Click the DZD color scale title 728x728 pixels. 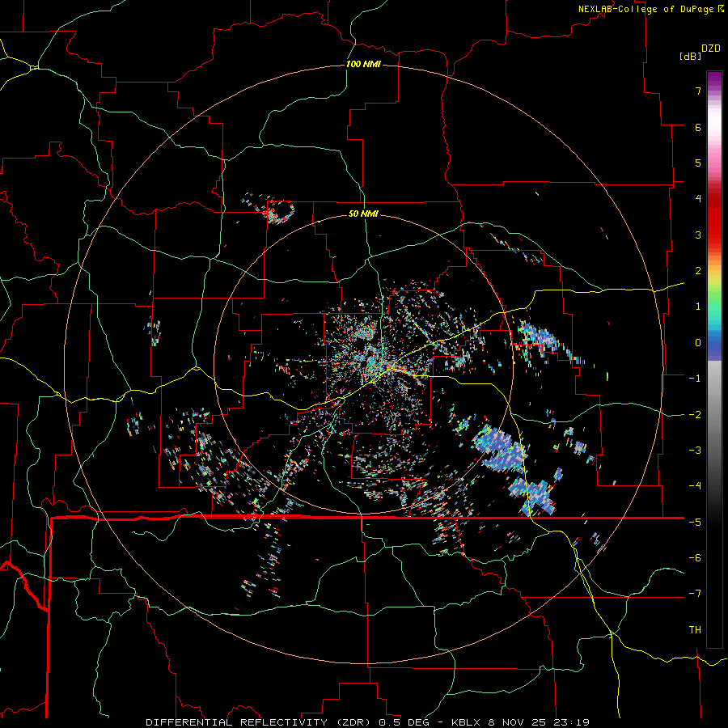pyautogui.click(x=711, y=49)
